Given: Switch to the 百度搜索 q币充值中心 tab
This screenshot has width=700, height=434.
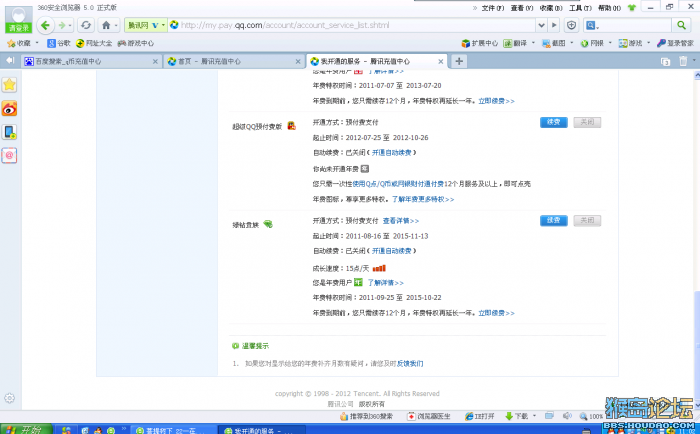Looking at the screenshot, I should click(91, 61).
